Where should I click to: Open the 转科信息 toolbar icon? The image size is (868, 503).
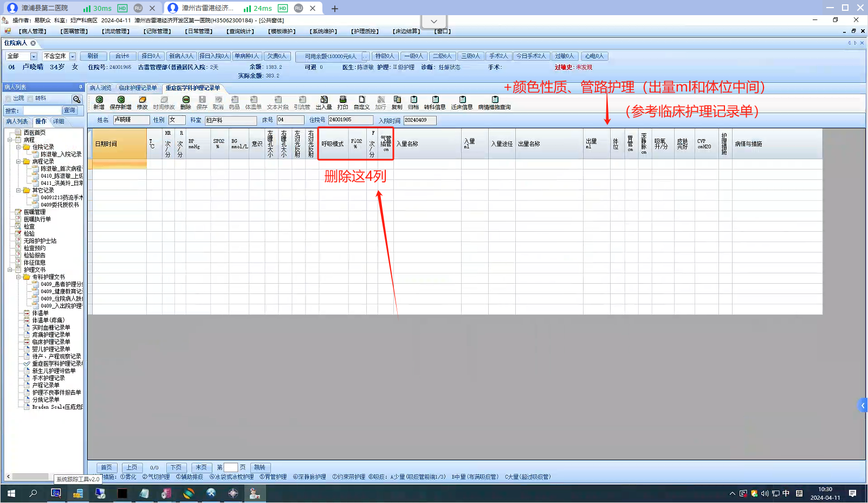(435, 103)
